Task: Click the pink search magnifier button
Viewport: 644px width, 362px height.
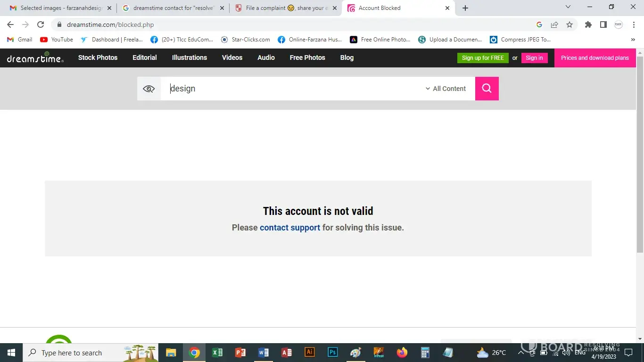Action: click(x=487, y=89)
